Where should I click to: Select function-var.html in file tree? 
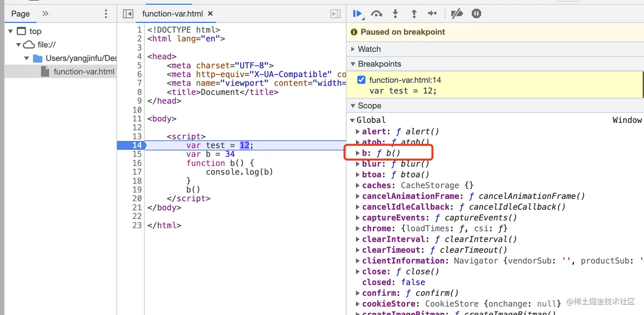point(60,72)
